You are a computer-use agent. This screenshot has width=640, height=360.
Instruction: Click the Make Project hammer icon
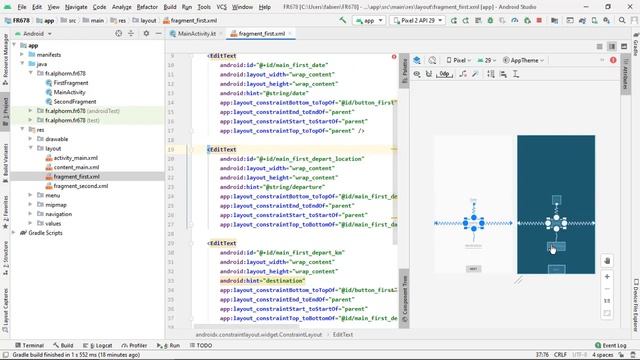coord(343,20)
